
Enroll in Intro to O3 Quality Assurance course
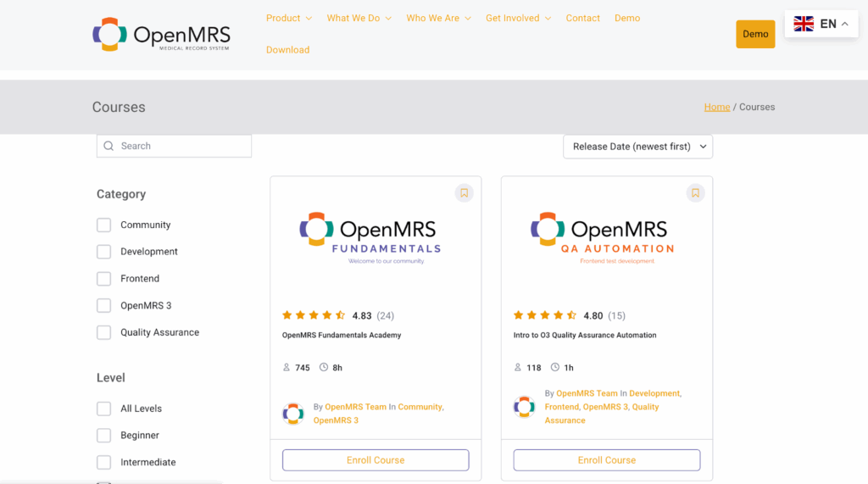click(607, 460)
